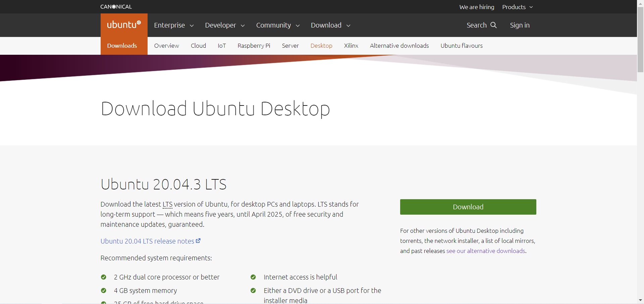Switch to the Cloud tab
Viewport: 644px width, 304px height.
(x=198, y=46)
